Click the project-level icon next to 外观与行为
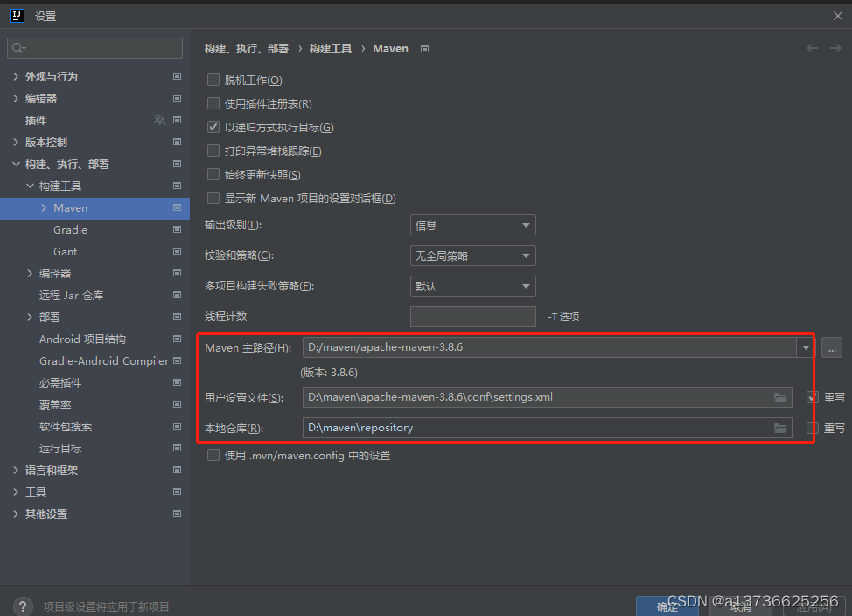 coord(178,76)
